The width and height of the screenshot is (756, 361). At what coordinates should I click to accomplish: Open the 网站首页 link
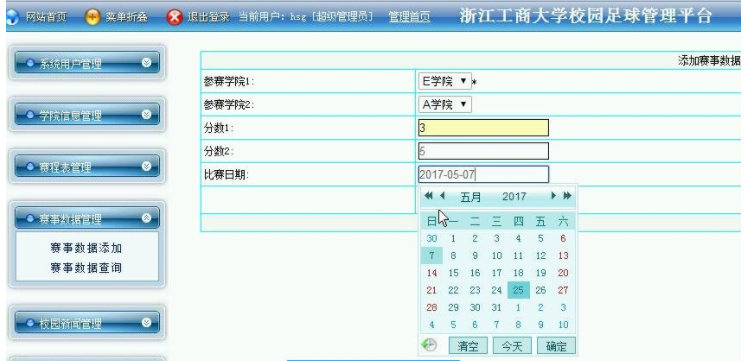(46, 17)
